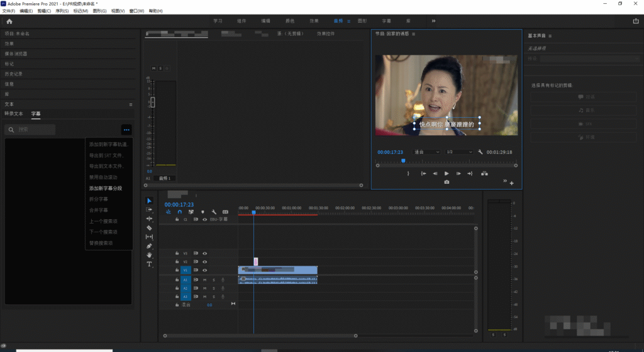Click the caption search input field
Screen dimensions: 644x352
(x=35, y=130)
